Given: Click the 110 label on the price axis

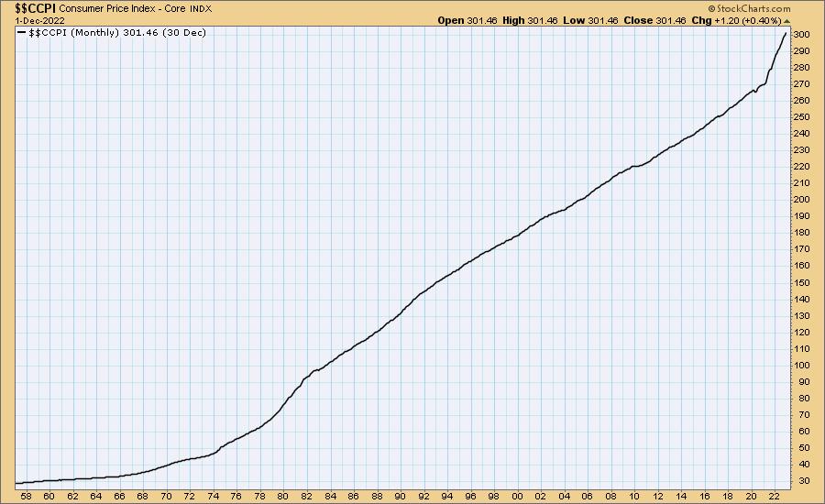Looking at the screenshot, I should click(x=802, y=348).
